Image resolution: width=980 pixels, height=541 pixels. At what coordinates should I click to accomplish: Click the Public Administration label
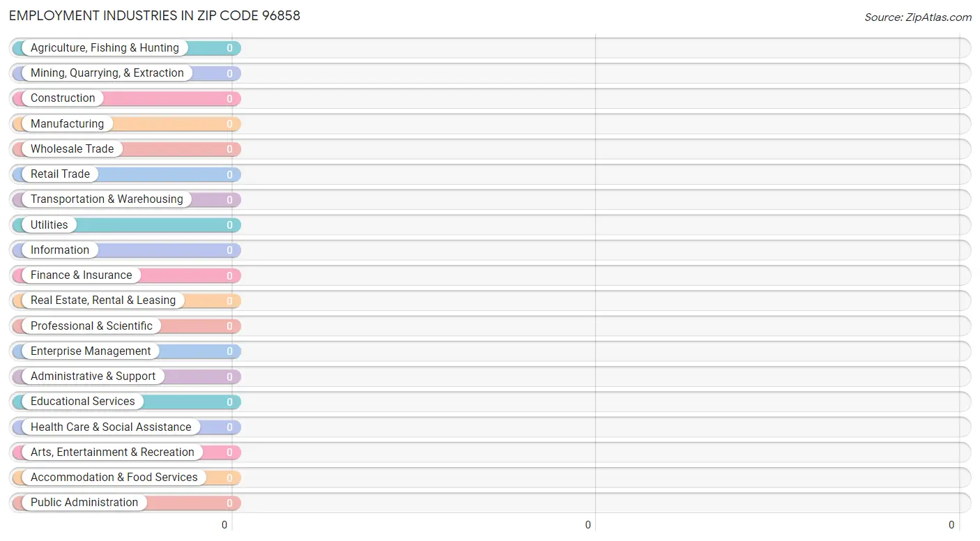tap(84, 503)
